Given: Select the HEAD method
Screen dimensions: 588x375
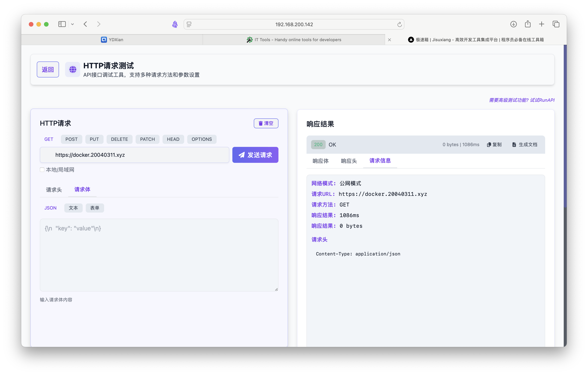Looking at the screenshot, I should 173,139.
